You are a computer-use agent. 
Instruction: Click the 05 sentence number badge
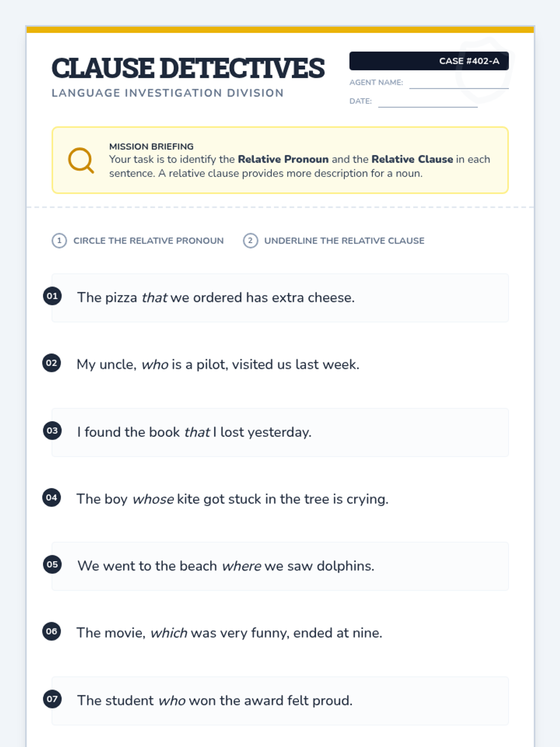point(52,564)
